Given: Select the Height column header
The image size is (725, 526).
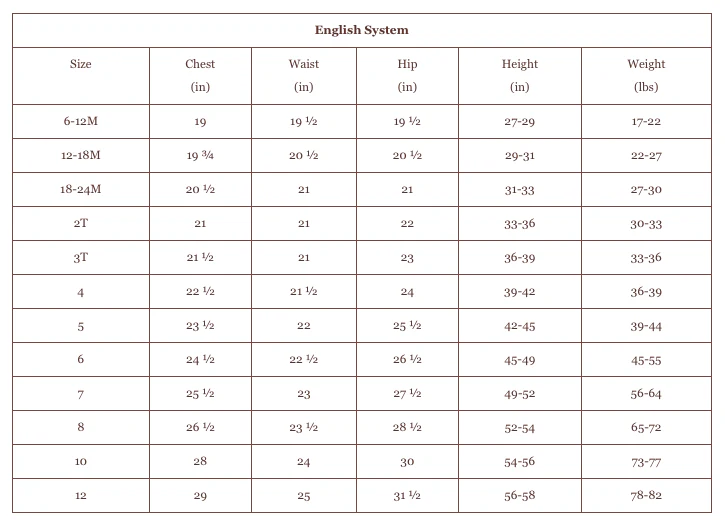Looking at the screenshot, I should coord(519,64).
